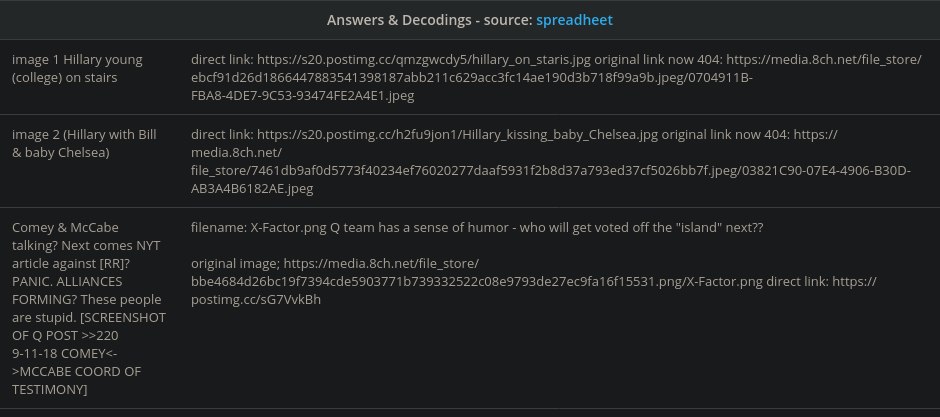
Task: Click the "AB3A4B6182AE.jpeg" filename ending
Action: (x=252, y=189)
